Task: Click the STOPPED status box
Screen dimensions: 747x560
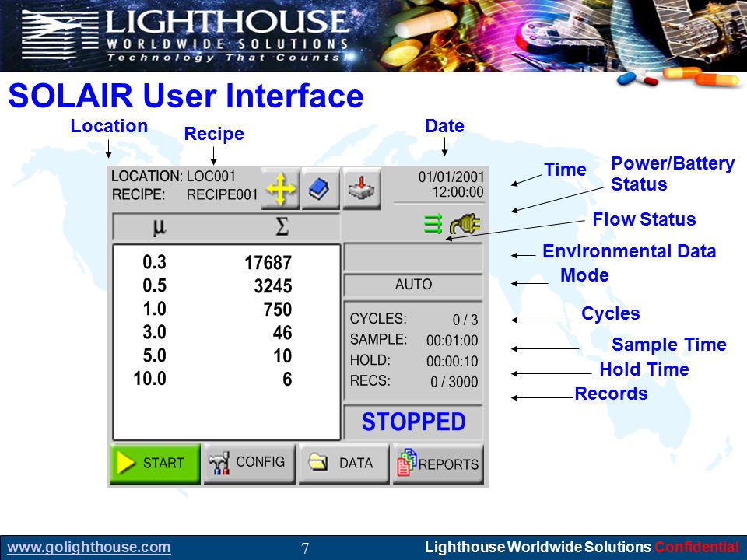Action: pyautogui.click(x=413, y=422)
